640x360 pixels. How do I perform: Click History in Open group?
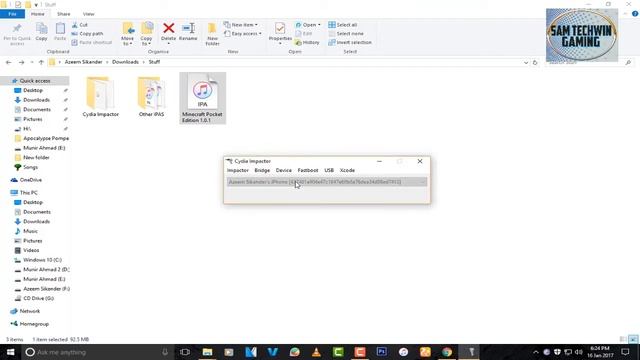coord(307,42)
